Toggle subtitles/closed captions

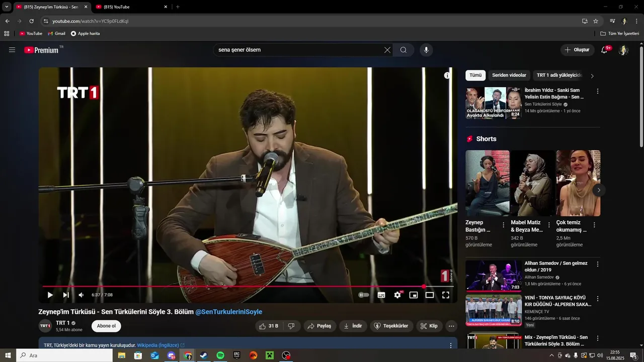(x=381, y=295)
